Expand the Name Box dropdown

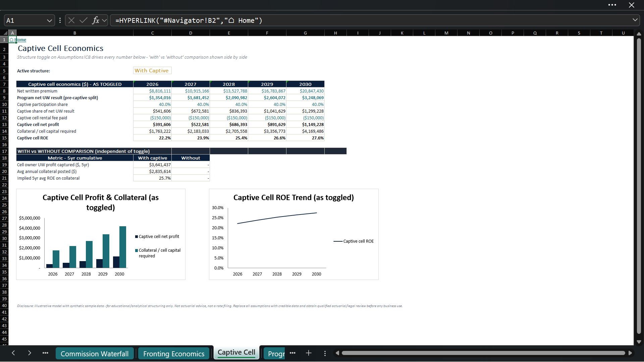click(49, 20)
